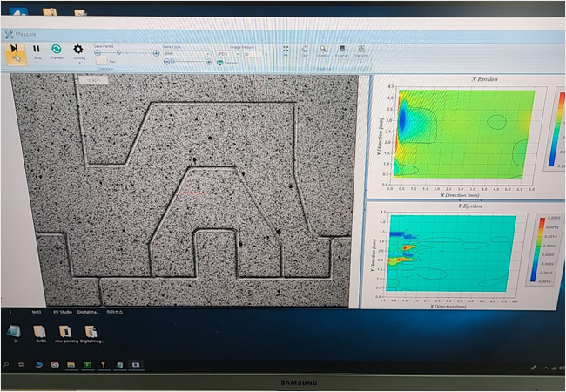Screen dimensions: 566x392
Task: Open the KVSK desktop folder
Action: [x=40, y=333]
